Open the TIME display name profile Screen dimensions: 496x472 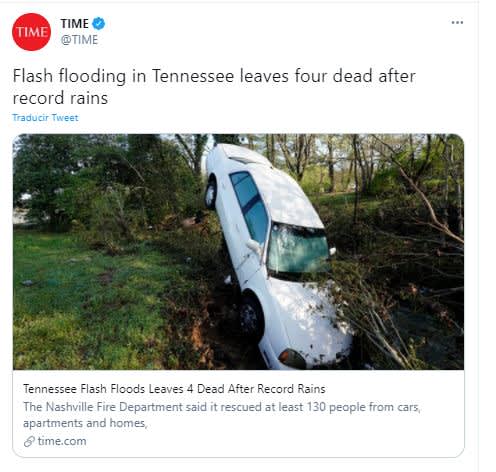coord(74,24)
